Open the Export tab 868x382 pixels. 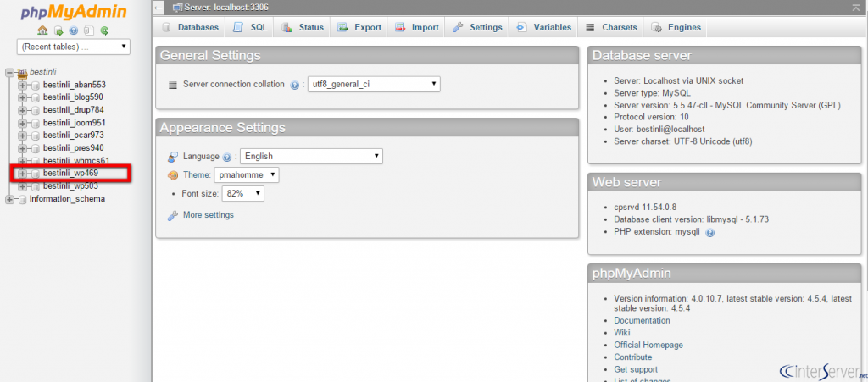click(x=359, y=27)
